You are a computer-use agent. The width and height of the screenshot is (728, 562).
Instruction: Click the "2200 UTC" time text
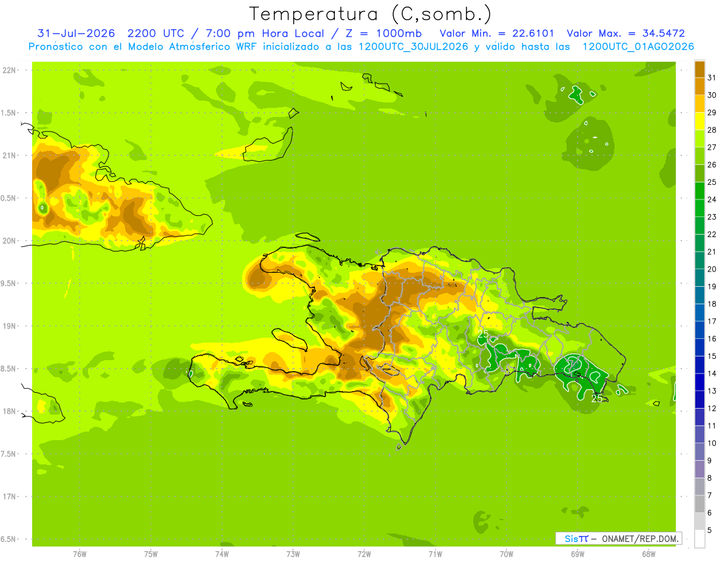click(155, 33)
